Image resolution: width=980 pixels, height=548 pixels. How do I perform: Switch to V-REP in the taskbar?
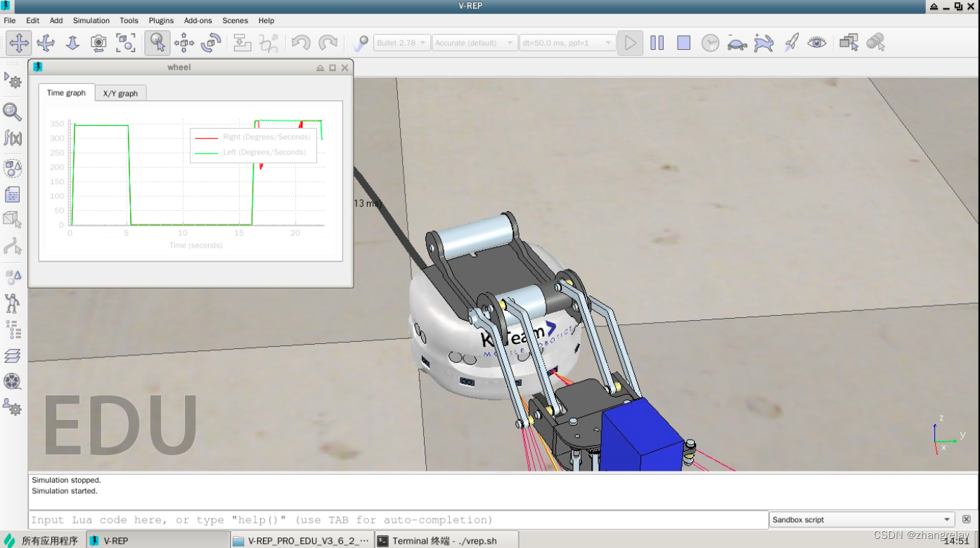click(x=157, y=540)
